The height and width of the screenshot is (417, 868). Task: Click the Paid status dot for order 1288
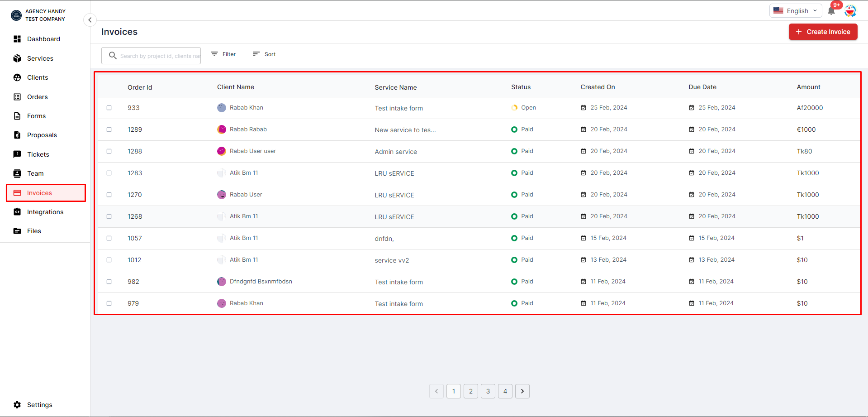(514, 151)
